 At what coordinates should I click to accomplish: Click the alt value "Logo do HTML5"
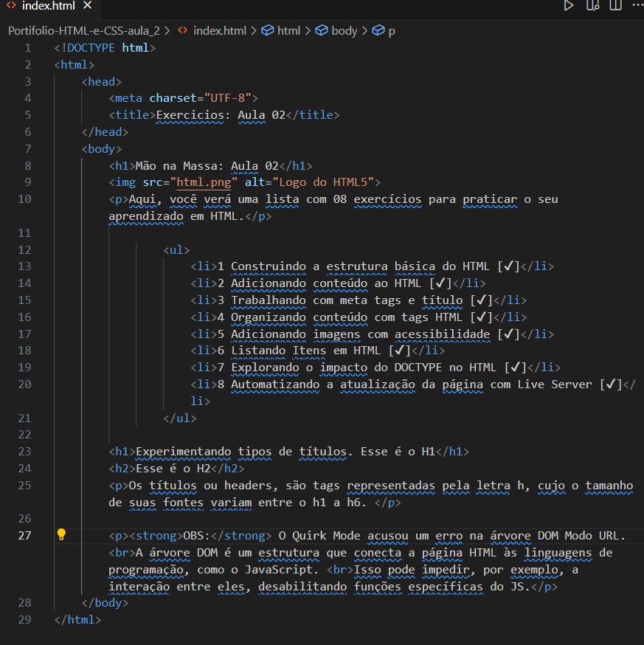[323, 182]
